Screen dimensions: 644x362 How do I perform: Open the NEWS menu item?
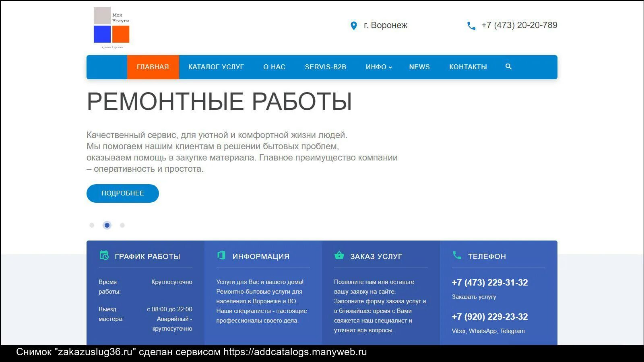[x=419, y=67]
